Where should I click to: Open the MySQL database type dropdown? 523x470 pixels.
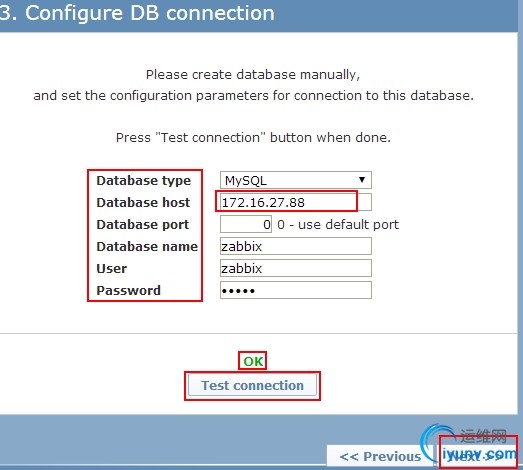tap(296, 180)
